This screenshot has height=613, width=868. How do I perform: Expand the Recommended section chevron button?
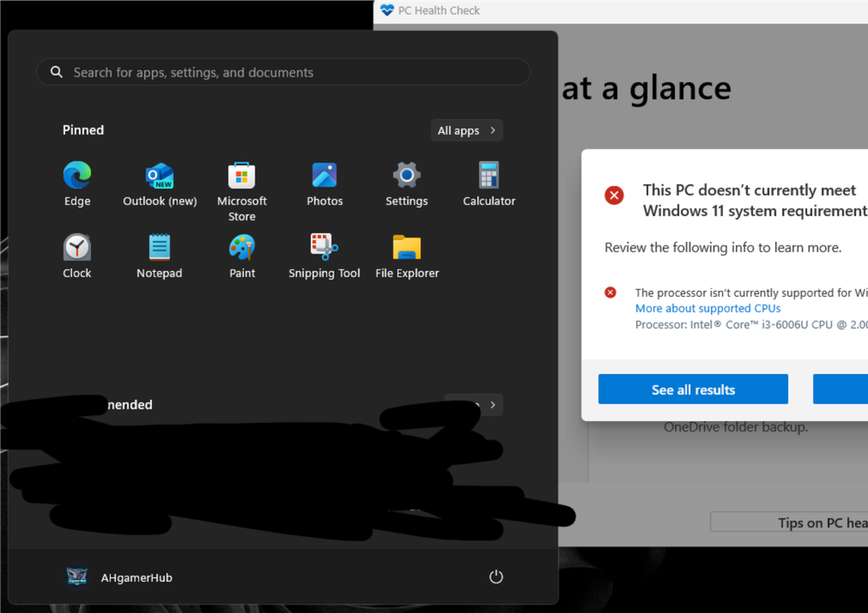(x=493, y=405)
